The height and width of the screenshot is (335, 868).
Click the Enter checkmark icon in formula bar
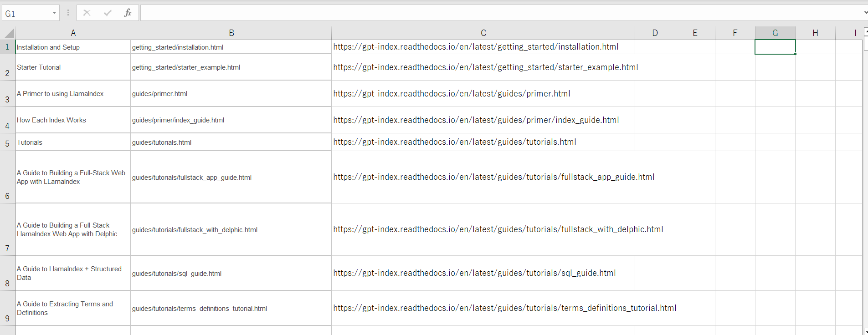tap(108, 13)
